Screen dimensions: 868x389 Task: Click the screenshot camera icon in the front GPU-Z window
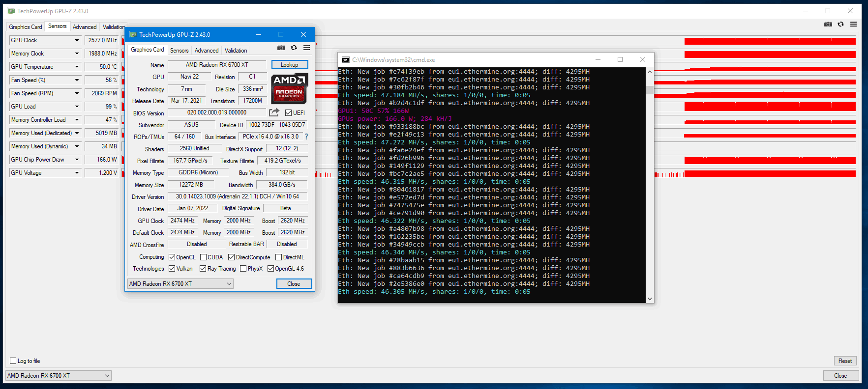pyautogui.click(x=281, y=48)
